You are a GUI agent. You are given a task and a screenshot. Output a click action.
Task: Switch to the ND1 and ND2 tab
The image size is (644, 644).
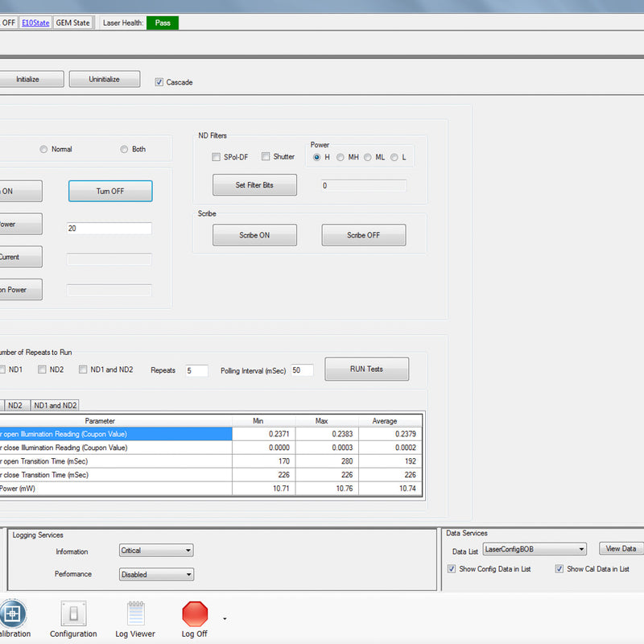tap(55, 406)
